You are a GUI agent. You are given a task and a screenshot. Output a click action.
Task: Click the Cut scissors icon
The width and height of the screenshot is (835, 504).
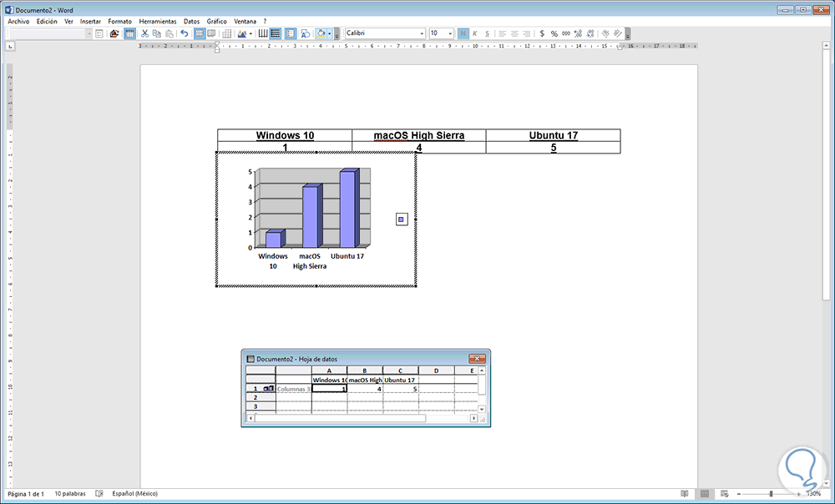coord(144,33)
